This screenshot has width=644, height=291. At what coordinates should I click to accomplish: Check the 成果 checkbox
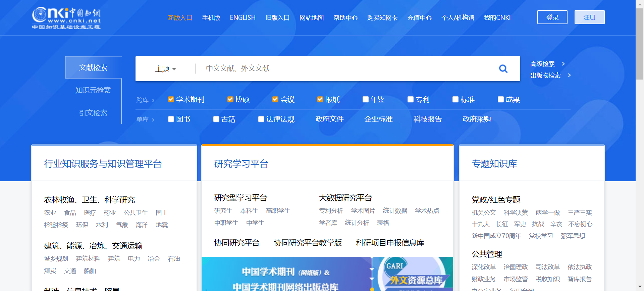[501, 99]
